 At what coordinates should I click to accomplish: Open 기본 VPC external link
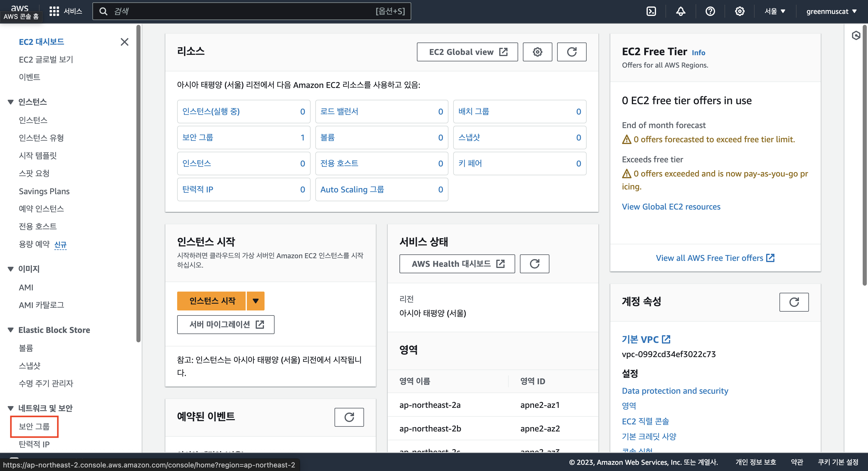(x=646, y=340)
